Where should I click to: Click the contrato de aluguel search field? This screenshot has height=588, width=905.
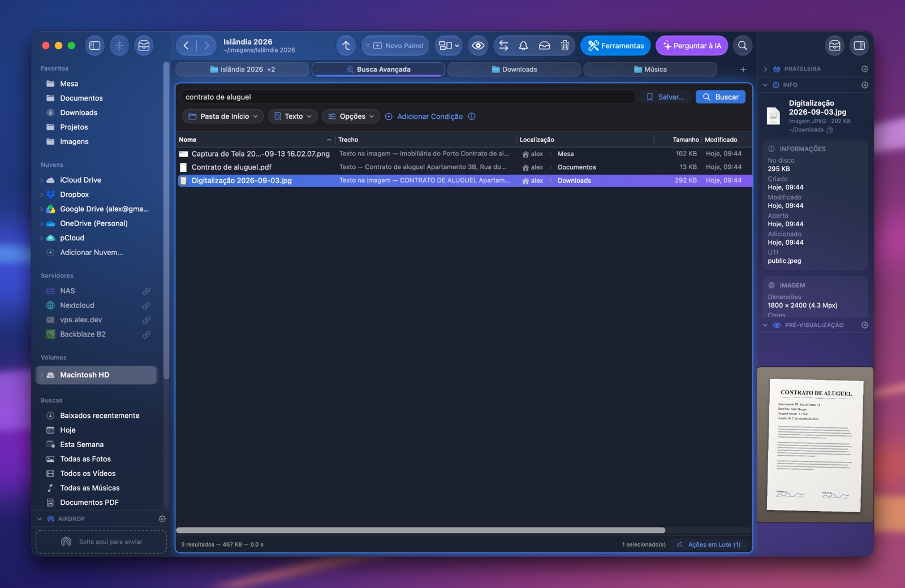[408, 97]
